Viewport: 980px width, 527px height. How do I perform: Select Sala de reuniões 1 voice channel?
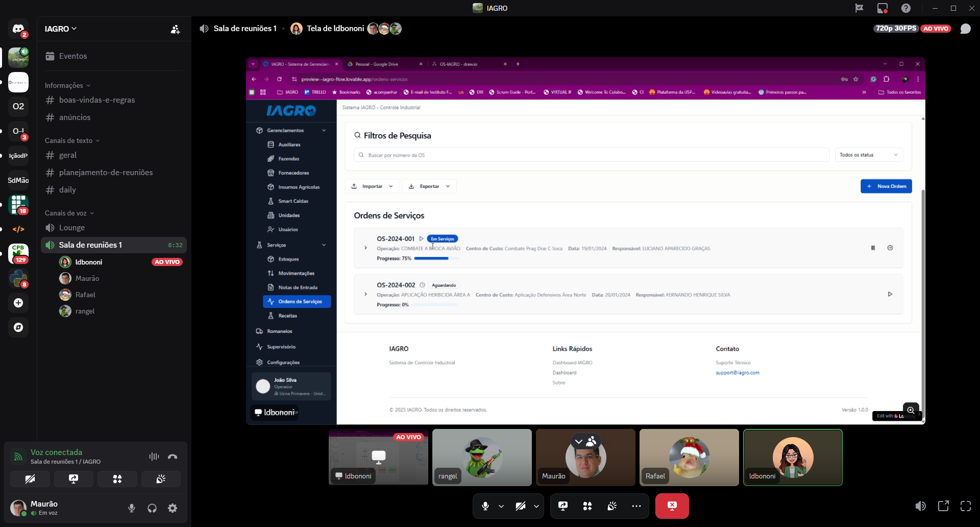click(x=114, y=245)
